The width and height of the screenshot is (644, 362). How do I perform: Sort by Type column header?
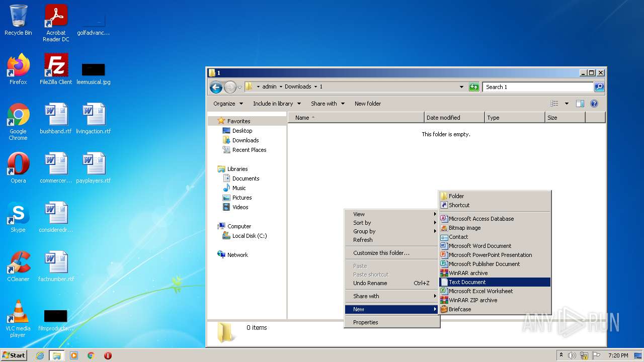click(515, 118)
